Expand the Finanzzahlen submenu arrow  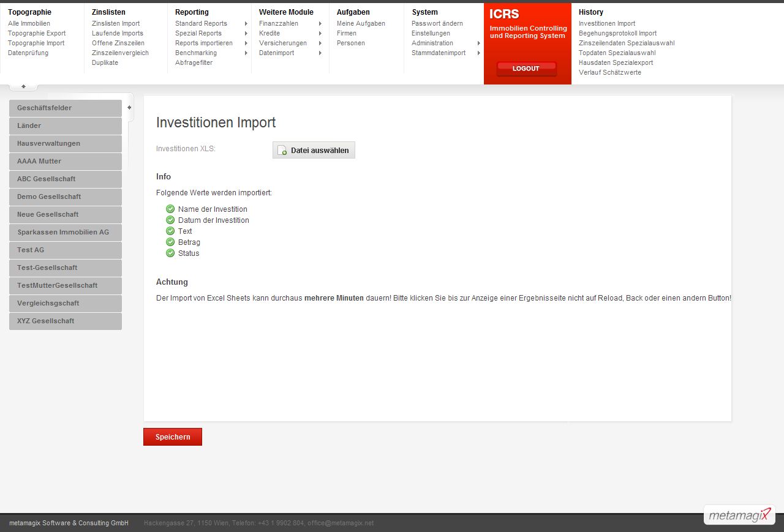[320, 24]
